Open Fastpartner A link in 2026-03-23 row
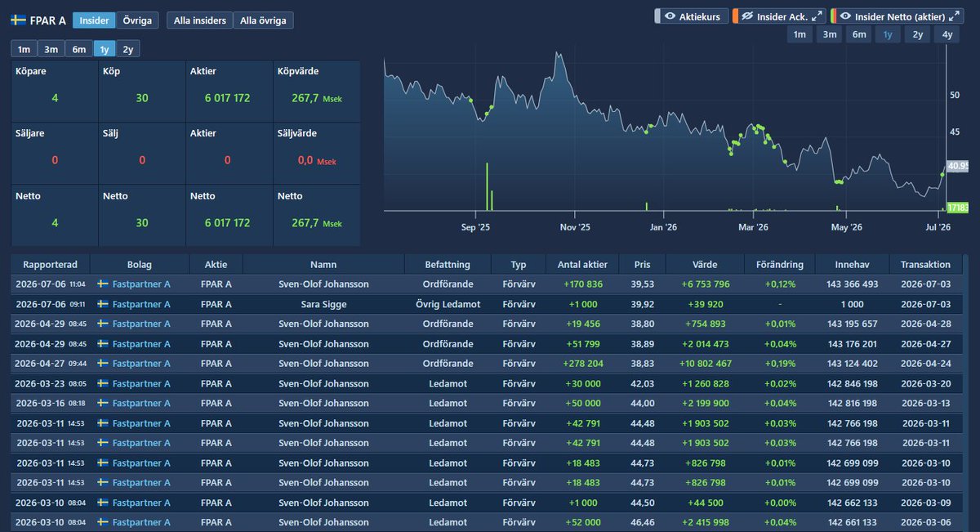Viewport: 980px width, 532px height. point(141,383)
